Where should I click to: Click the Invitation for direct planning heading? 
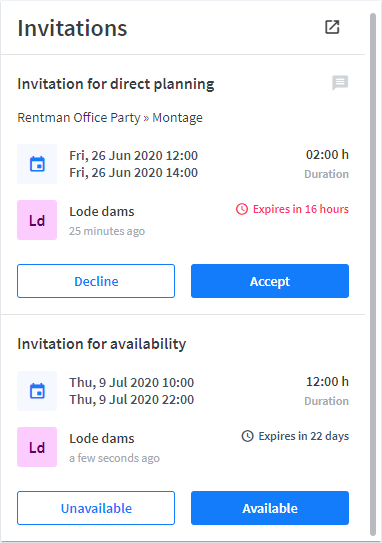116,84
